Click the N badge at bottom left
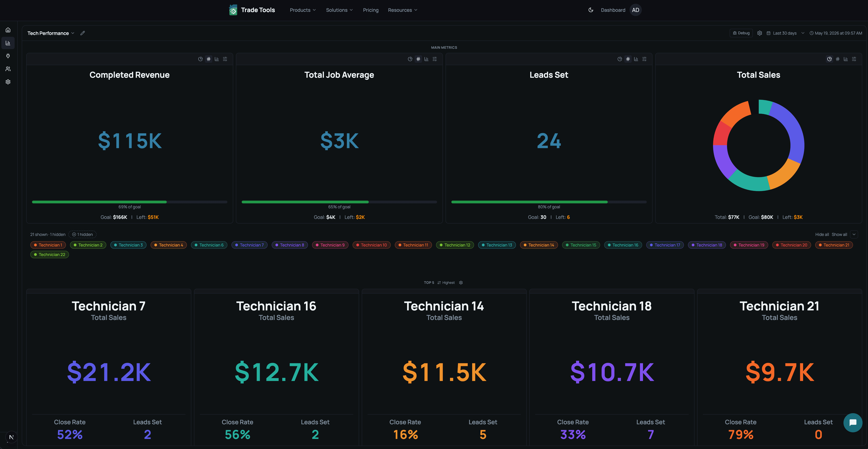The width and height of the screenshot is (868, 449). (11, 437)
